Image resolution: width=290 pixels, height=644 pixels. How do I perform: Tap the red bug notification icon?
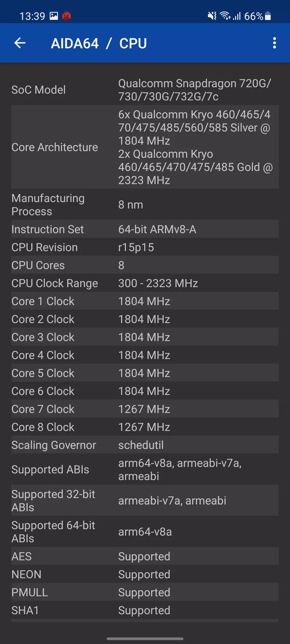point(67,16)
